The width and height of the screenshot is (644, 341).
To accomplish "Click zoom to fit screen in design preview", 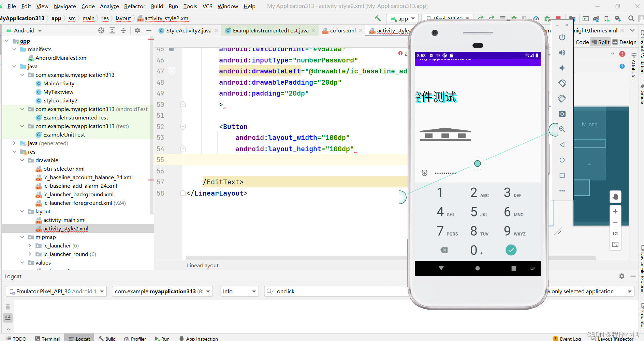I will coord(615,244).
